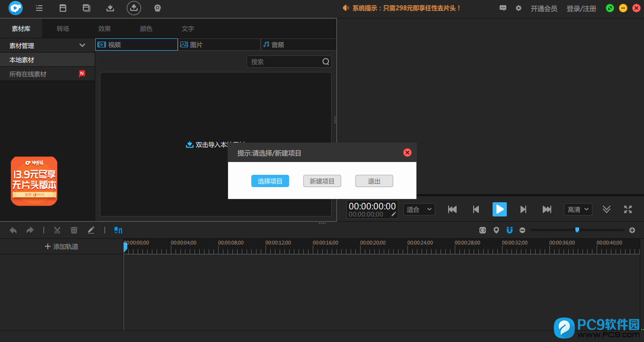Click the save project icon in top toolbar
Viewport: 644px width, 342px height.
tap(63, 8)
